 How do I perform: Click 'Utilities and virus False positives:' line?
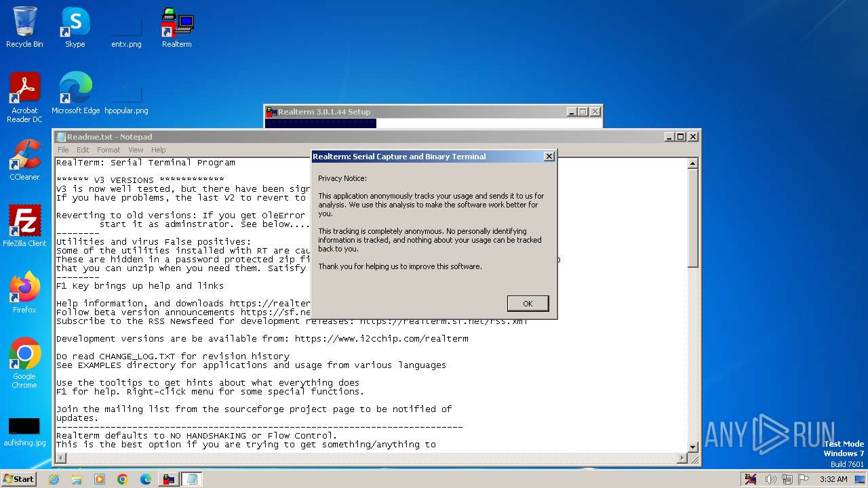[153, 242]
